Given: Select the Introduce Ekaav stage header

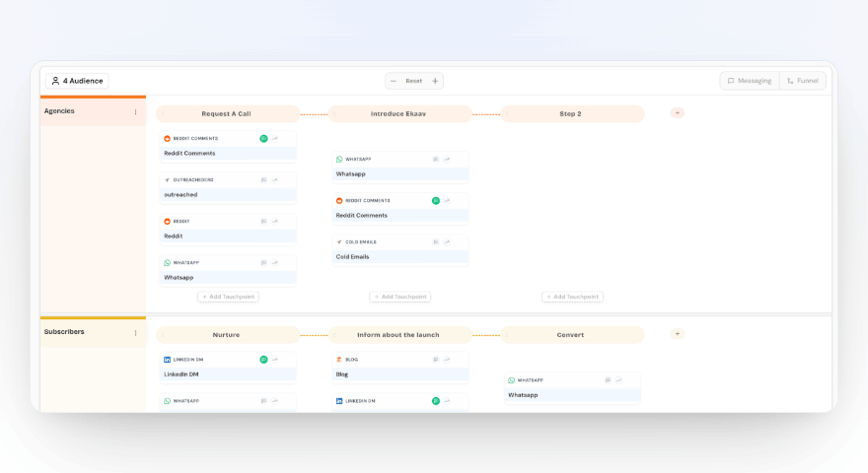Looking at the screenshot, I should tap(399, 113).
